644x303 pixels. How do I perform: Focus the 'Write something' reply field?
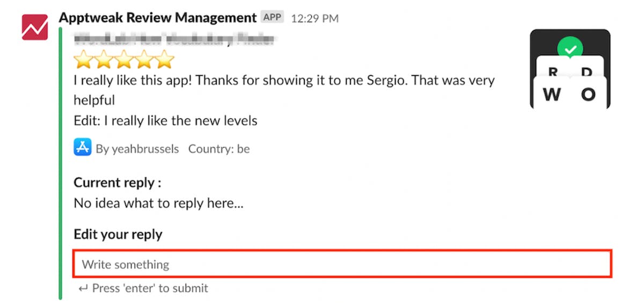342,264
